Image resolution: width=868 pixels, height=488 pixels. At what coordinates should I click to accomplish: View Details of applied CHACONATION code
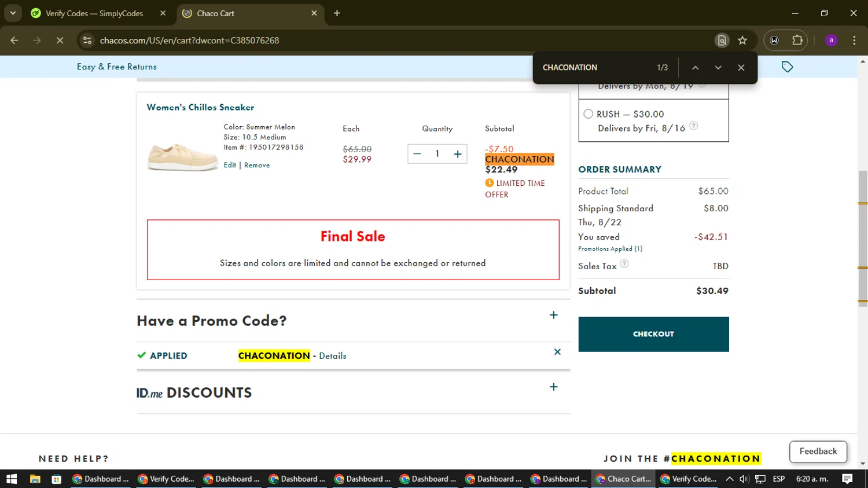pos(333,356)
